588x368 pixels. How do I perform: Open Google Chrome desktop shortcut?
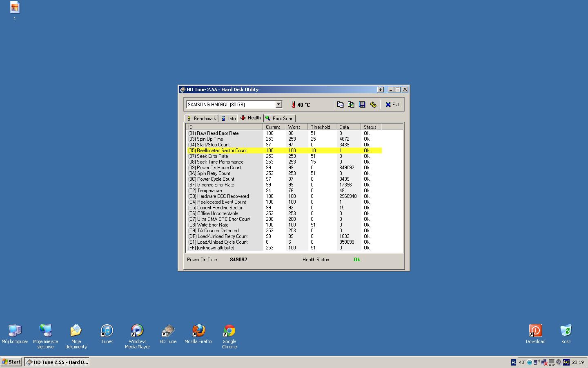229,337
